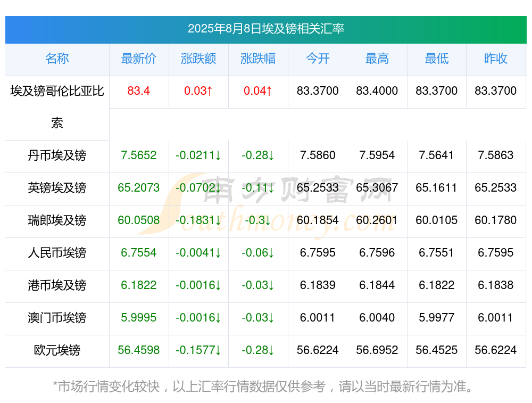Select the 最低 column header

click(436, 59)
